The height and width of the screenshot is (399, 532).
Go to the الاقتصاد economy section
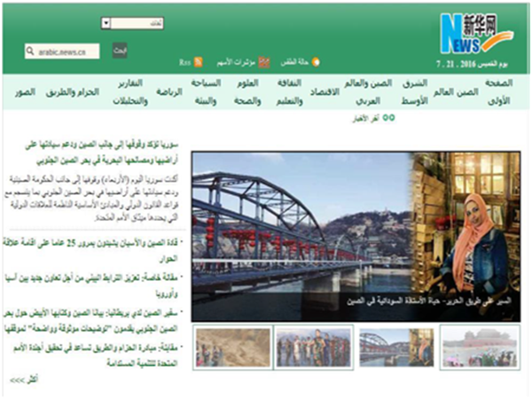[x=329, y=92]
